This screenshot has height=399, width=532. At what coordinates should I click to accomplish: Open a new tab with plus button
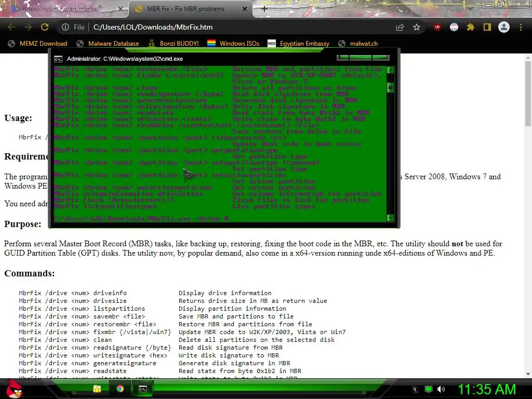(x=264, y=9)
